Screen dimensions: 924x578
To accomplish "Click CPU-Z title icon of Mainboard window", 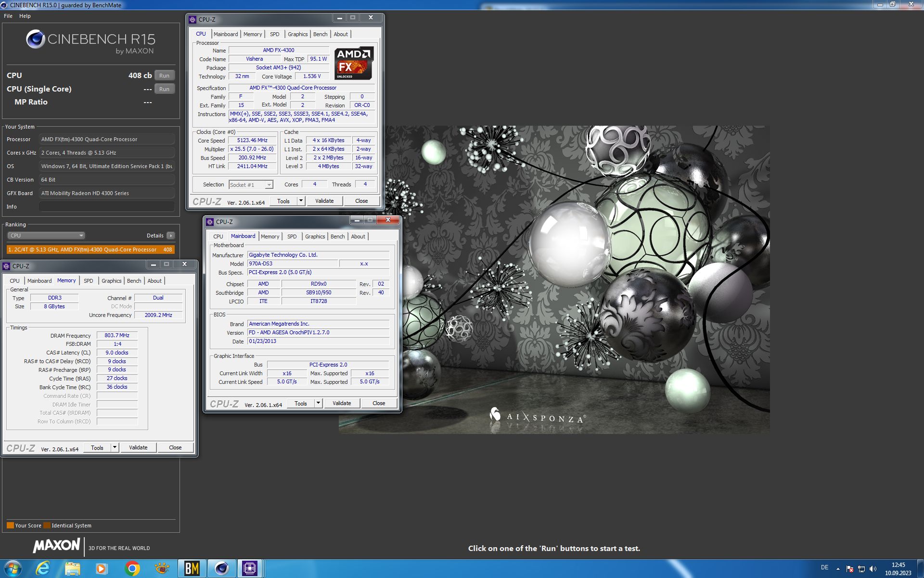I will (x=210, y=222).
